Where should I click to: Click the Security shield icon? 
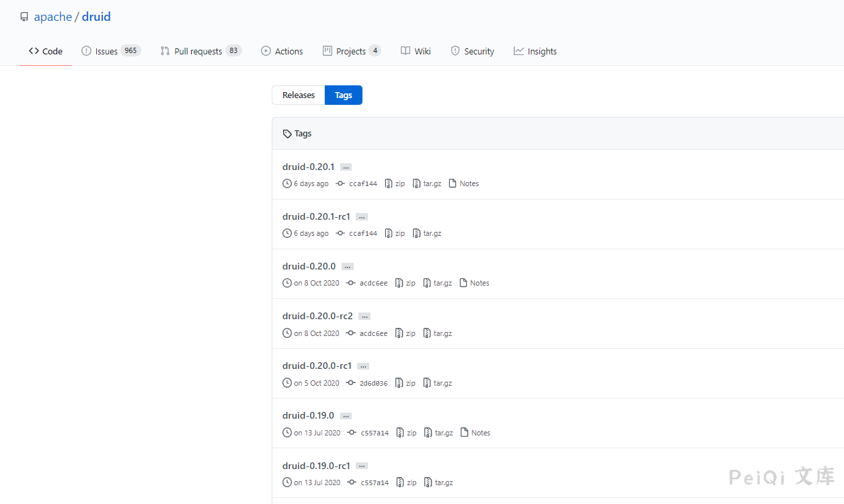coord(455,51)
